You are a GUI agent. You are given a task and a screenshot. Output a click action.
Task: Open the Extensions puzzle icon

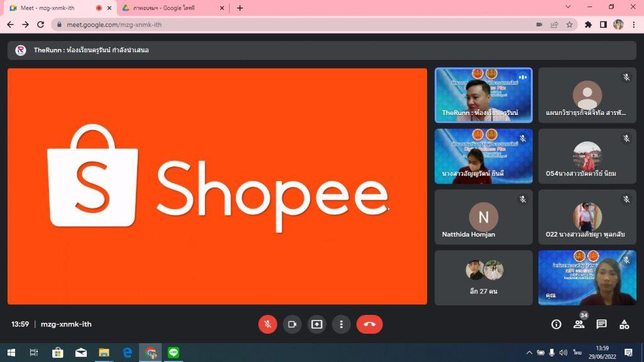(588, 25)
